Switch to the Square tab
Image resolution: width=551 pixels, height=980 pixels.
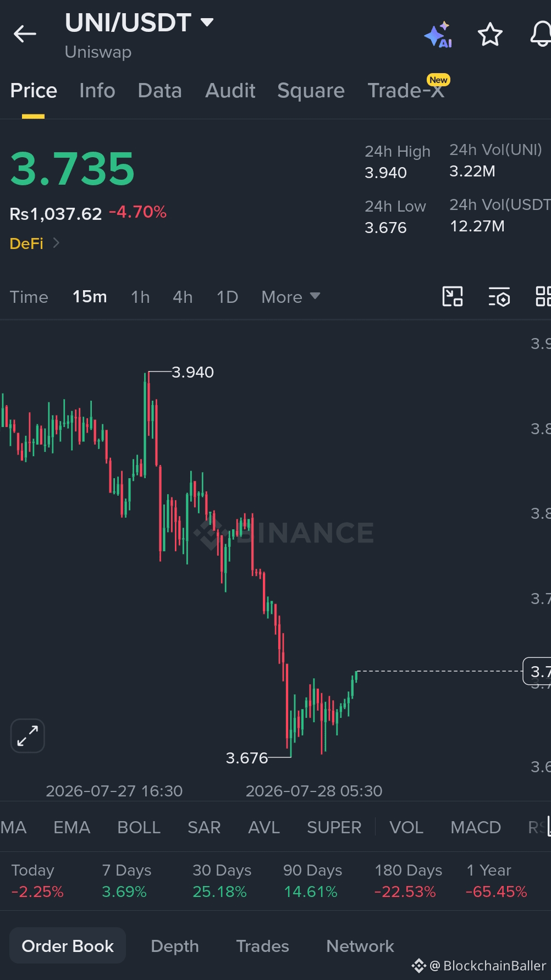(311, 91)
